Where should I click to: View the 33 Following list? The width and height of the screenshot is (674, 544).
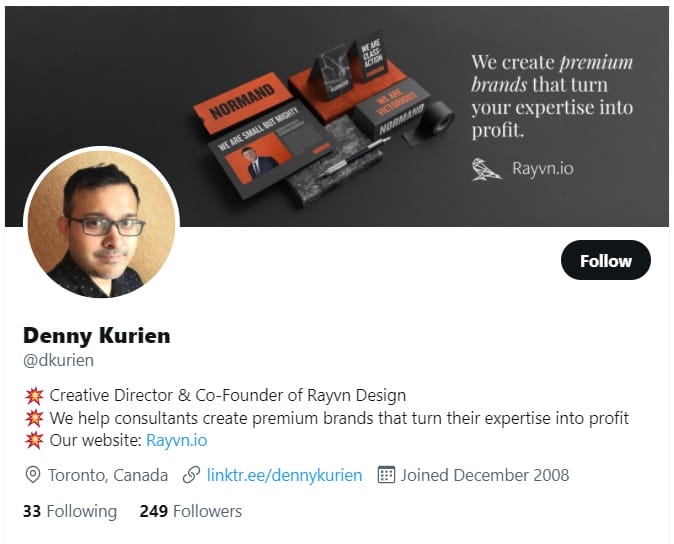70,511
